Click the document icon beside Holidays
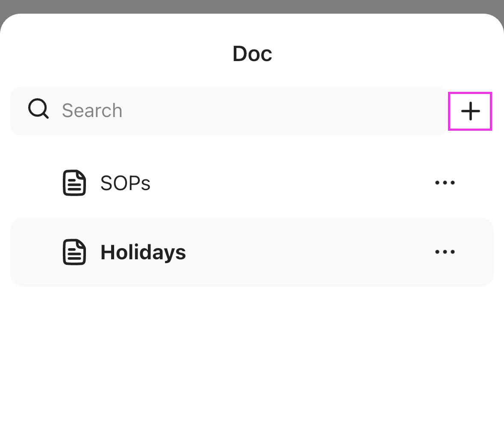This screenshot has width=504, height=437. point(74,252)
